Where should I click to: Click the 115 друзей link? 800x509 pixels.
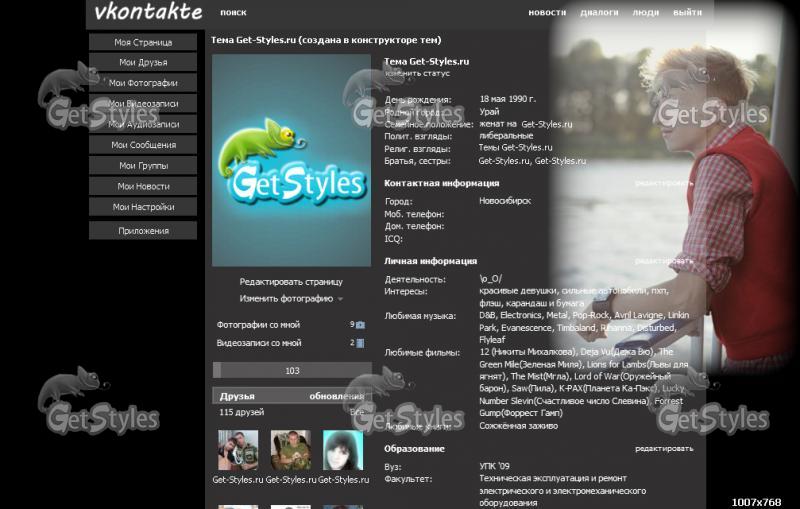(241, 412)
